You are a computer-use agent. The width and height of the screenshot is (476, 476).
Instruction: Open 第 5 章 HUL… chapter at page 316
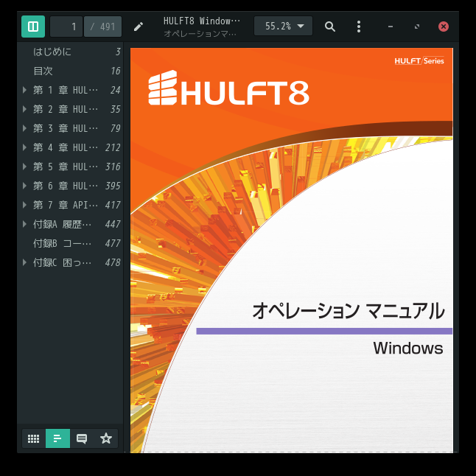[70, 167]
